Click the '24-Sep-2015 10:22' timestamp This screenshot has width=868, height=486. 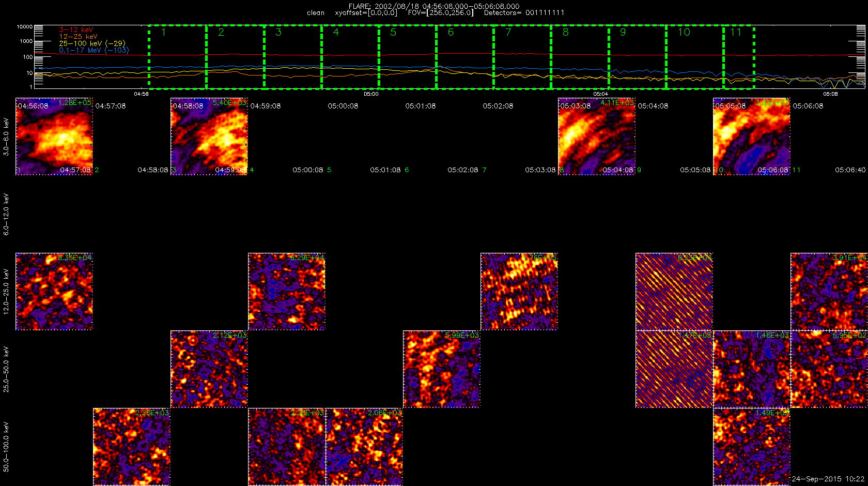coord(828,479)
